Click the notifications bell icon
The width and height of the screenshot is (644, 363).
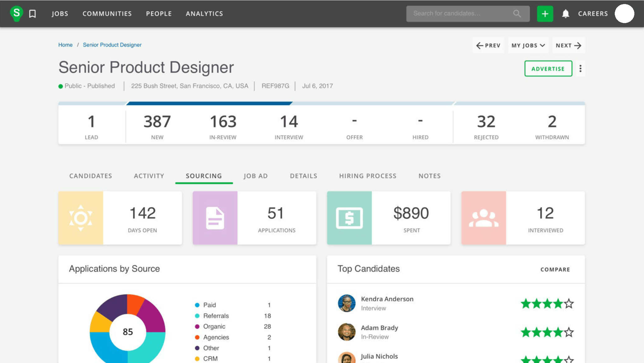click(566, 13)
